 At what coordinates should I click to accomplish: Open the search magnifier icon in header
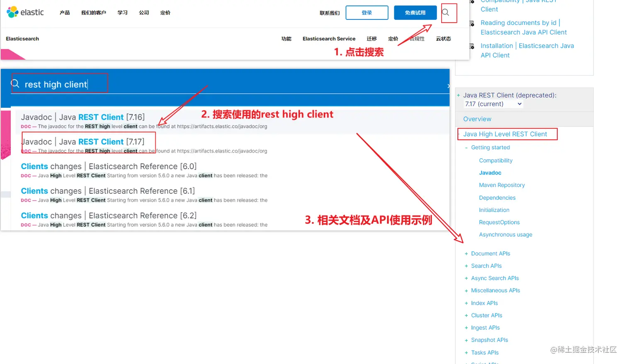[445, 12]
